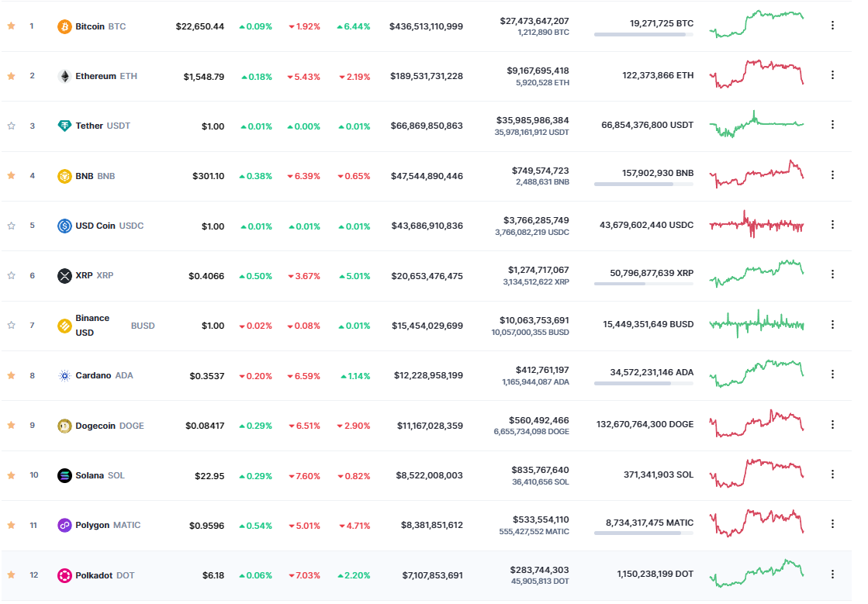This screenshot has height=604, width=868.
Task: Click Bitcoin circulating supply progress bar
Action: [643, 35]
